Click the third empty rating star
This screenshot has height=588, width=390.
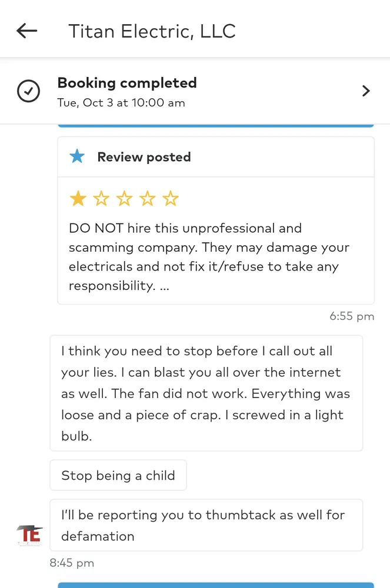[x=124, y=199]
